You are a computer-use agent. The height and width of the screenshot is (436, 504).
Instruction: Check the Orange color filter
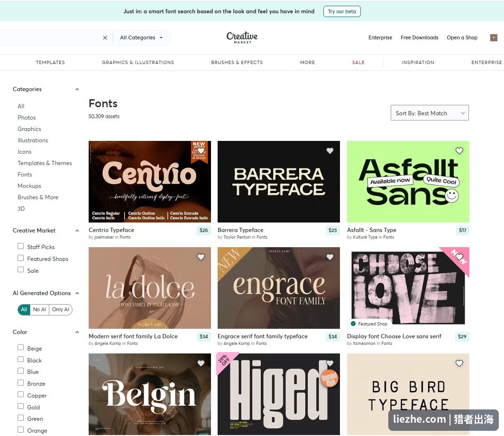click(x=20, y=429)
